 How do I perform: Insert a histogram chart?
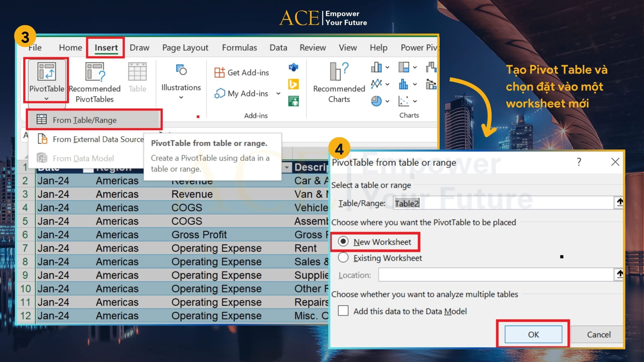point(403,84)
